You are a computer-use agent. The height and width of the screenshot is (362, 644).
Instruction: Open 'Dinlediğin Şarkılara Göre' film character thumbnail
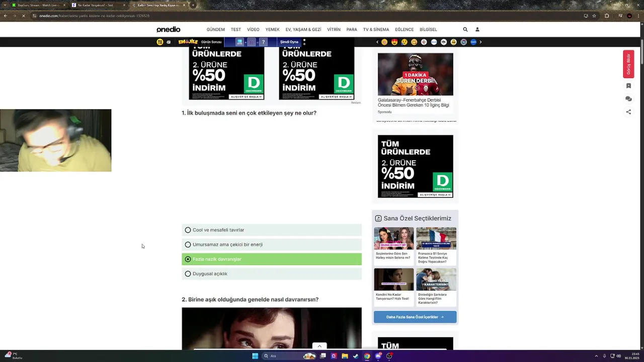tap(436, 279)
